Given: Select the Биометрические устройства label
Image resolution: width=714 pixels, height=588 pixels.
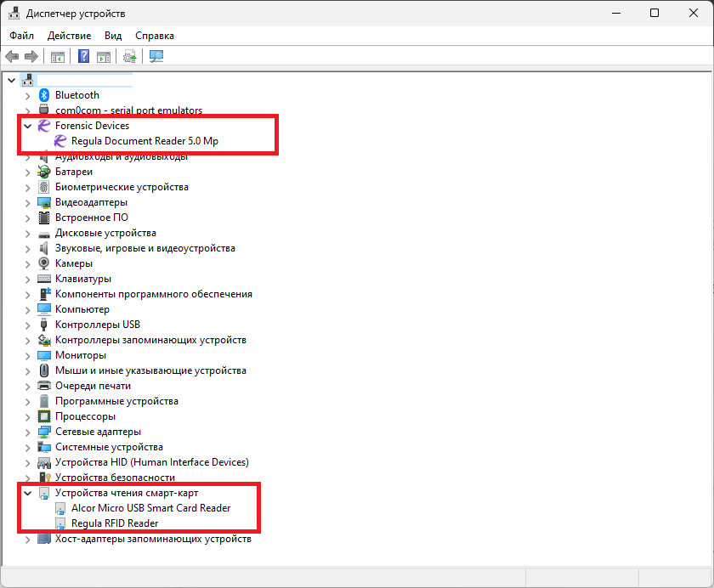Looking at the screenshot, I should (x=122, y=187).
